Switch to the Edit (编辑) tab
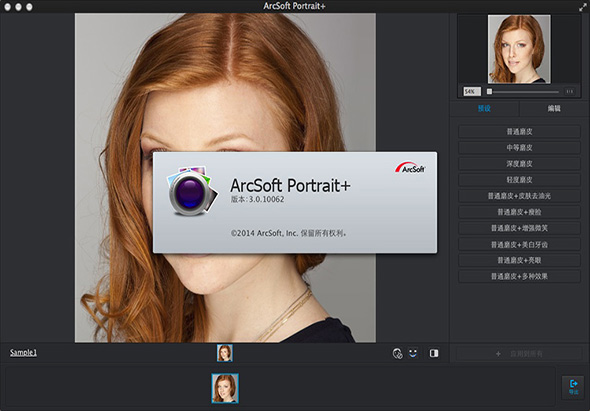The height and width of the screenshot is (411, 590). (x=554, y=108)
